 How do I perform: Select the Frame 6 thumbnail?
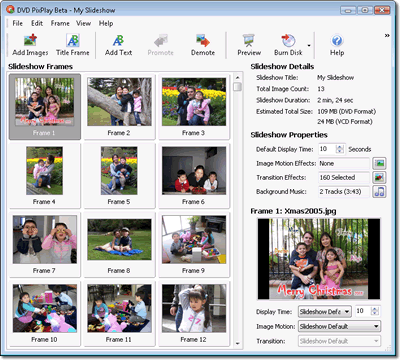point(194,176)
